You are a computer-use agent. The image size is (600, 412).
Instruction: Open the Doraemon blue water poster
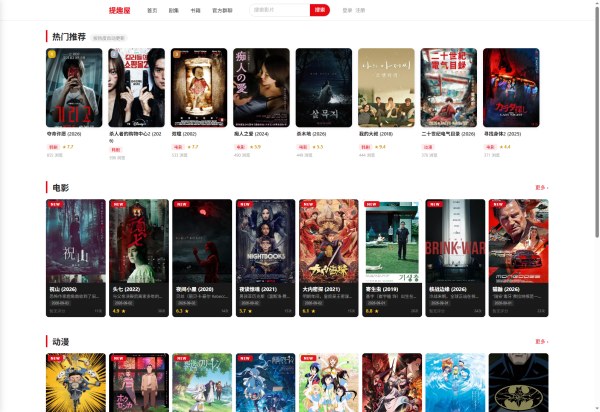coord(455,383)
